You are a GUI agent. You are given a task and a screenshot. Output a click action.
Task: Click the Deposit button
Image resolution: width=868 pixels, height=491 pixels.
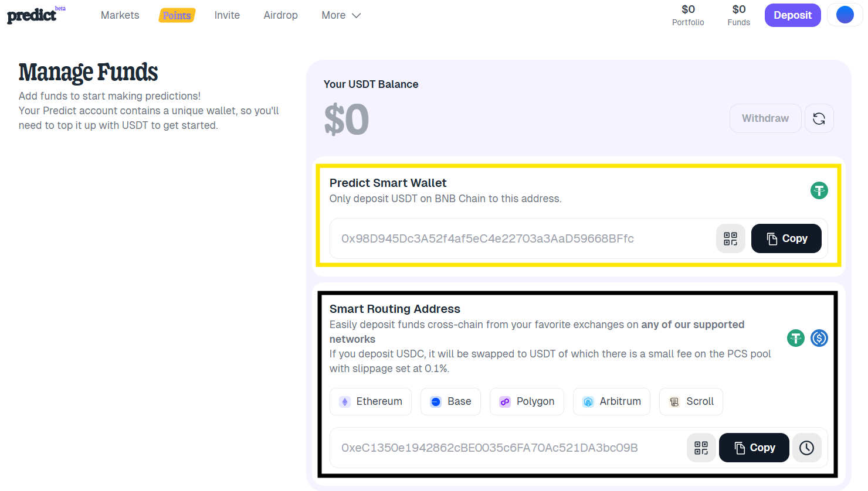[x=792, y=15]
